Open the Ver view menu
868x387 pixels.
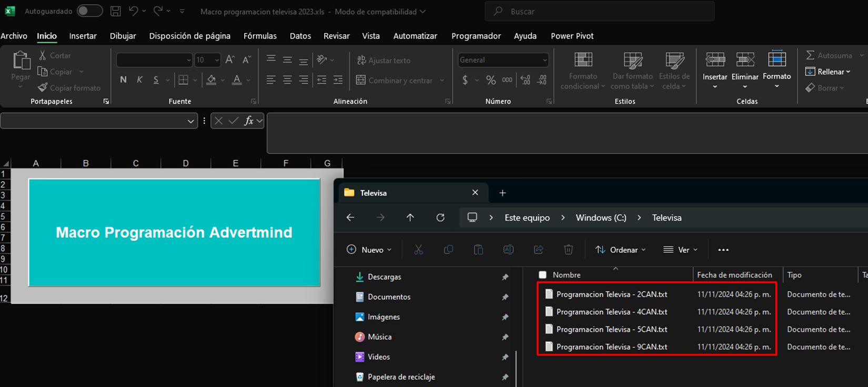[x=680, y=250]
